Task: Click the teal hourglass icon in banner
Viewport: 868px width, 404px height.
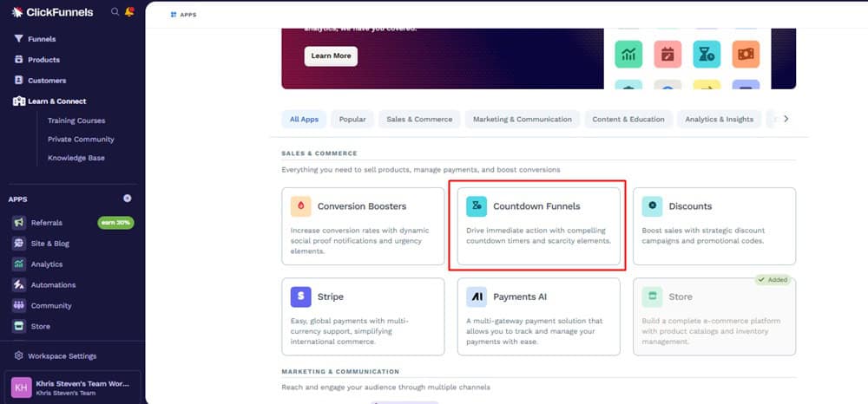Action: [x=707, y=54]
